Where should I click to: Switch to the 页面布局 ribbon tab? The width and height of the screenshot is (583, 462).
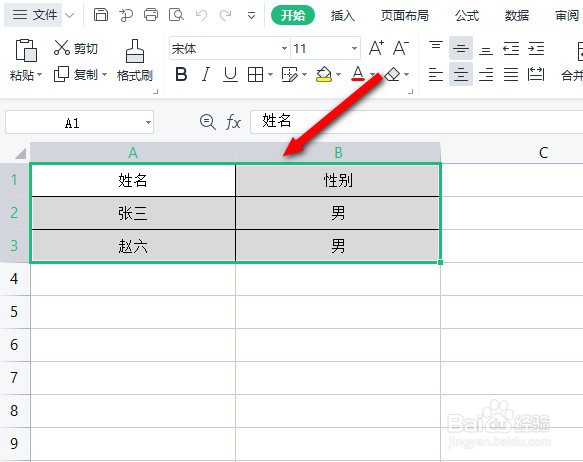[x=405, y=15]
